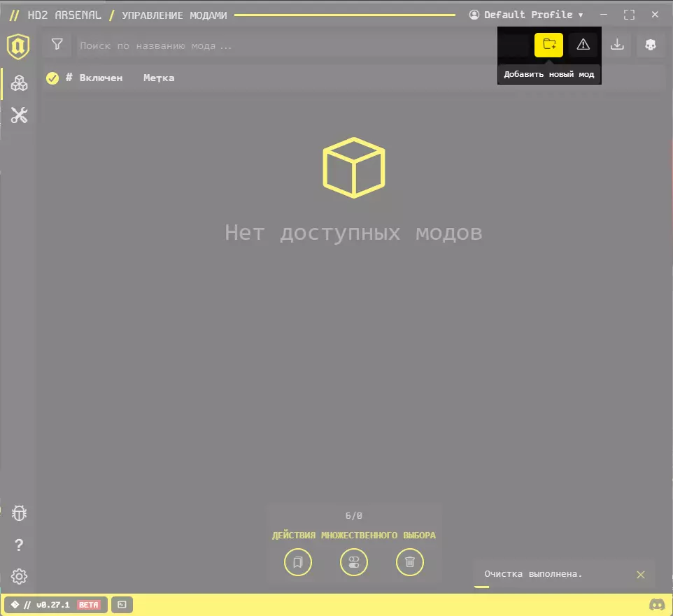Click the warning triangle icon
Image resolution: width=673 pixels, height=616 pixels.
pos(583,45)
